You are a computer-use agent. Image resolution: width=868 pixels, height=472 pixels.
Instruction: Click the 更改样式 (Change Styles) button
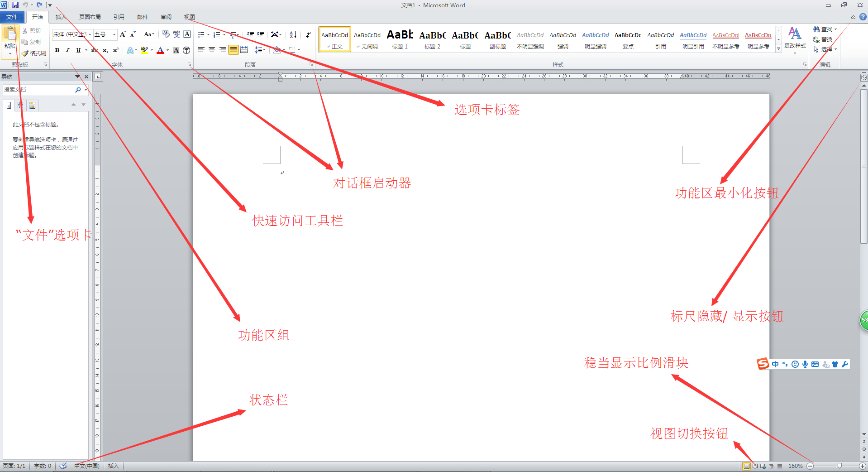click(795, 40)
